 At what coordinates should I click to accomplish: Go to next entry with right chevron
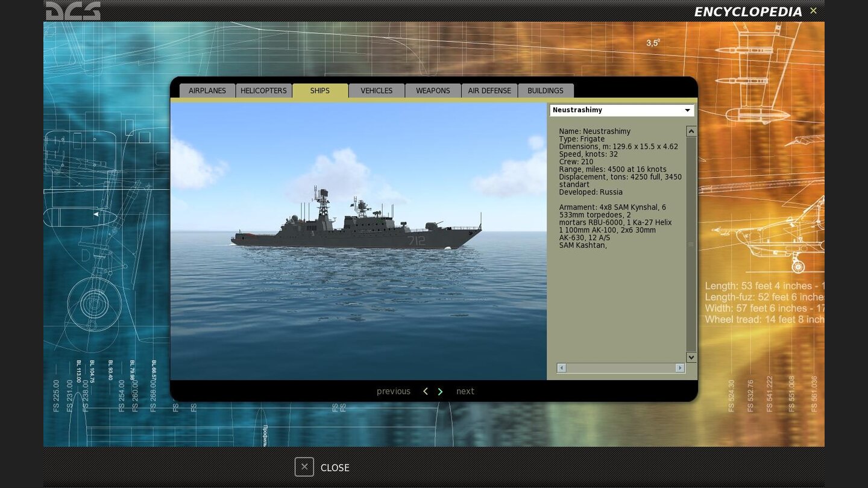tap(440, 392)
